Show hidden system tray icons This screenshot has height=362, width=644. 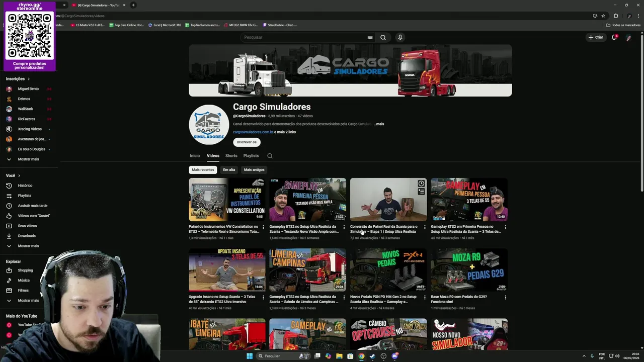coord(584,356)
